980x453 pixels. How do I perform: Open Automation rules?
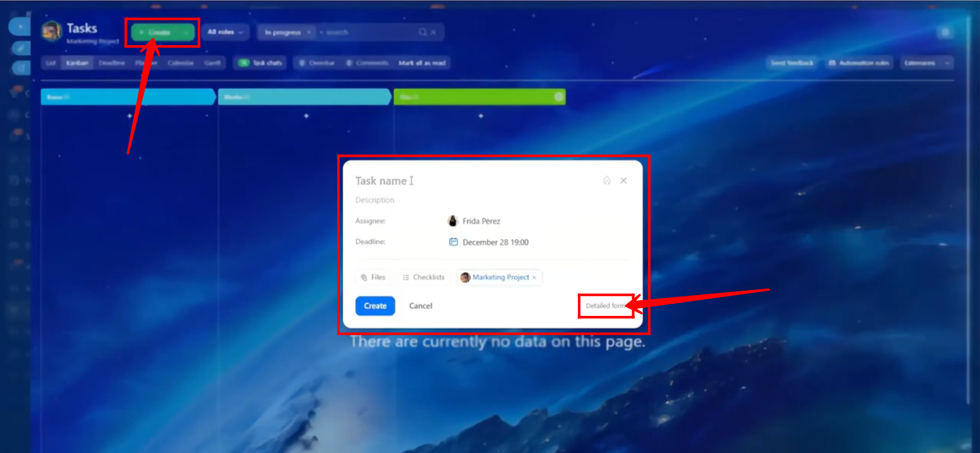tap(859, 63)
